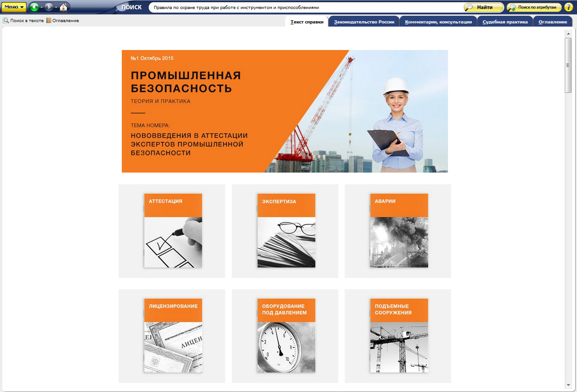Switch to Законодательство России tab

[364, 22]
